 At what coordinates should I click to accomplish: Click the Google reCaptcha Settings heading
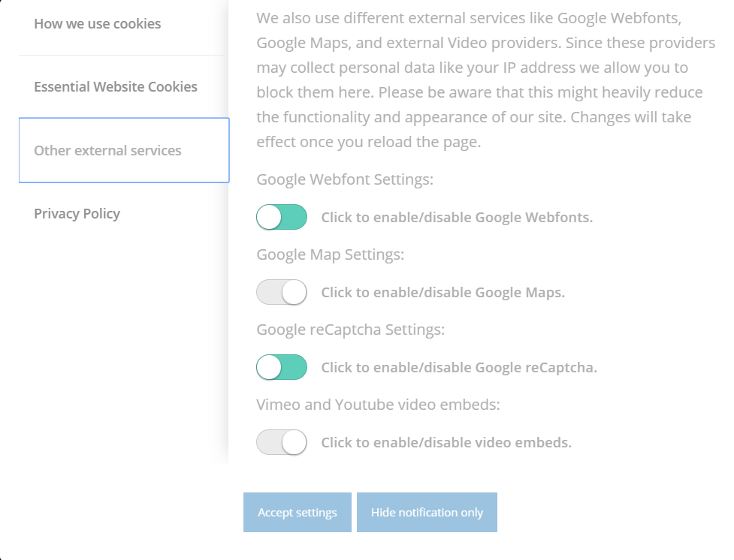(x=351, y=330)
